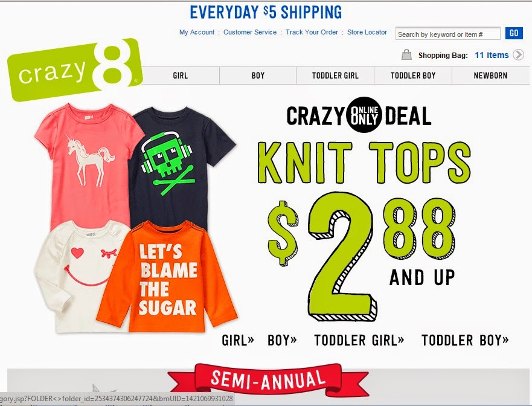Viewport: 532px width, 406px height.
Task: Select the orange Blame the Sugar shirt
Action: pyautogui.click(x=167, y=277)
